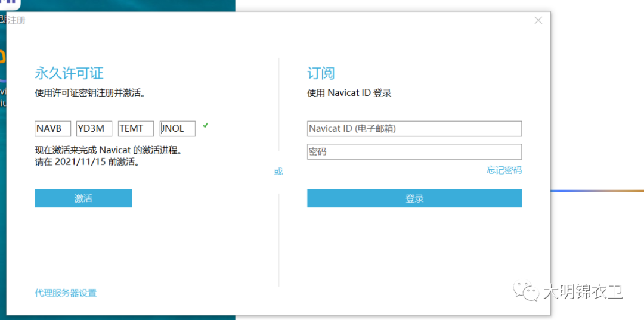Screen dimensions: 644x320
Task: Focus the NAVB license key field
Action: (53, 128)
